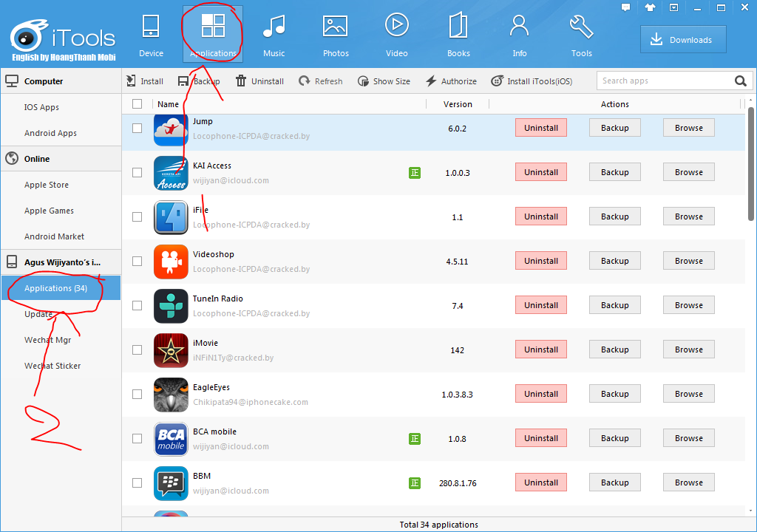Check the TuneIn Radio checkbox
This screenshot has width=757, height=532.
point(137,306)
